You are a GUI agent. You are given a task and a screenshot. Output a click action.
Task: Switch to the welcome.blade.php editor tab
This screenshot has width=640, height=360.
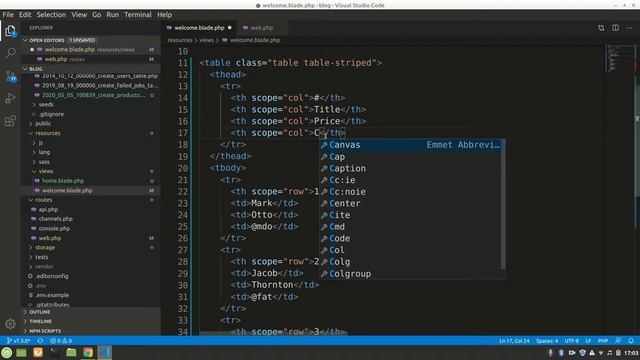pos(200,28)
